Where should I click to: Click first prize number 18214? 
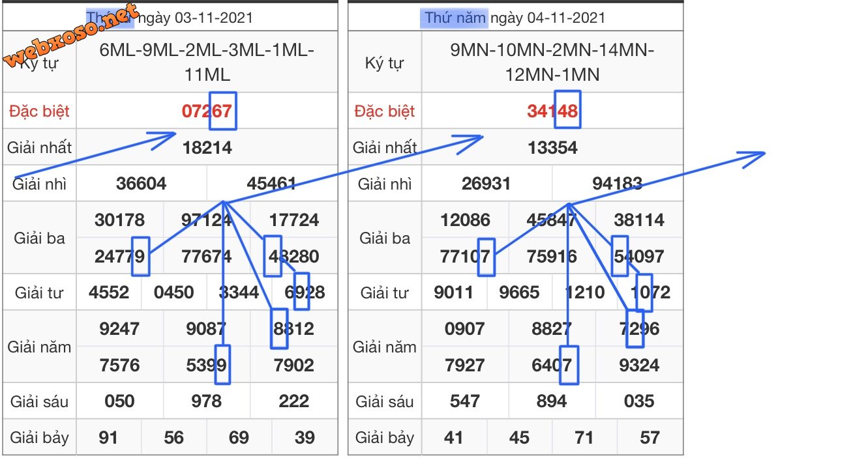coord(207,147)
